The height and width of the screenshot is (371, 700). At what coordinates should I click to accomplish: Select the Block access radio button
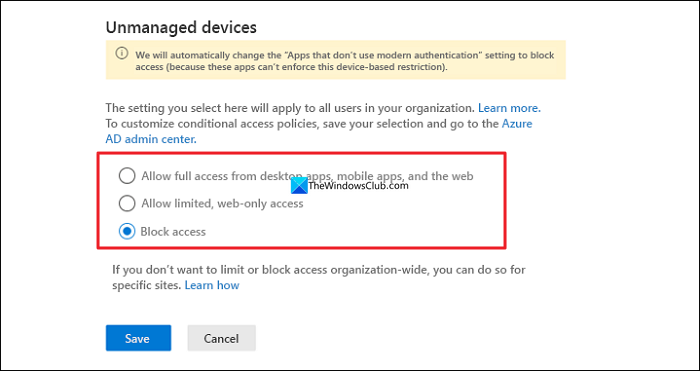point(127,231)
